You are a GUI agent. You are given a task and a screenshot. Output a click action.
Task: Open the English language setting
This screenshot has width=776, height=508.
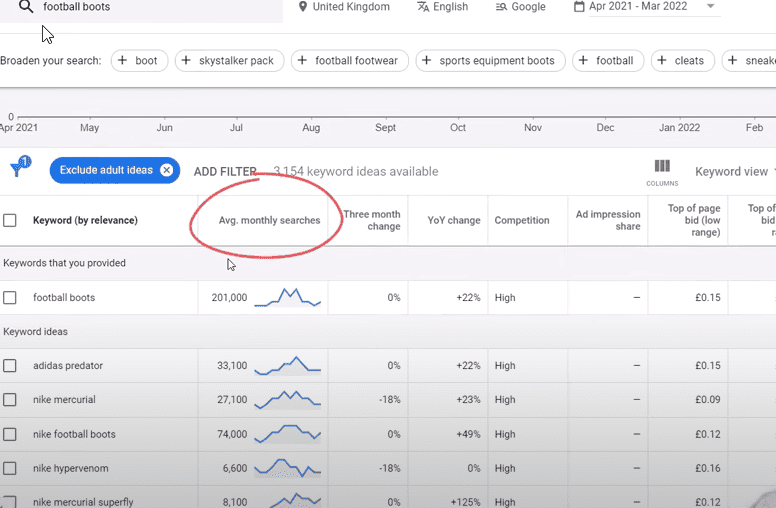point(442,7)
